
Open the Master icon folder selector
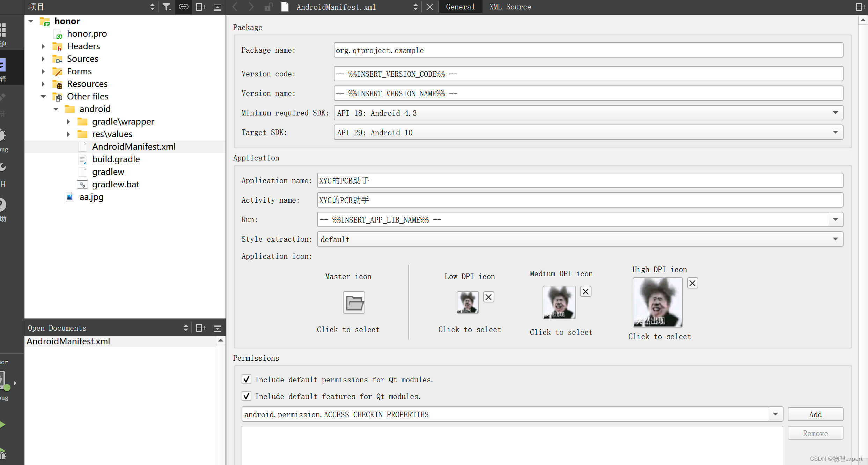354,302
